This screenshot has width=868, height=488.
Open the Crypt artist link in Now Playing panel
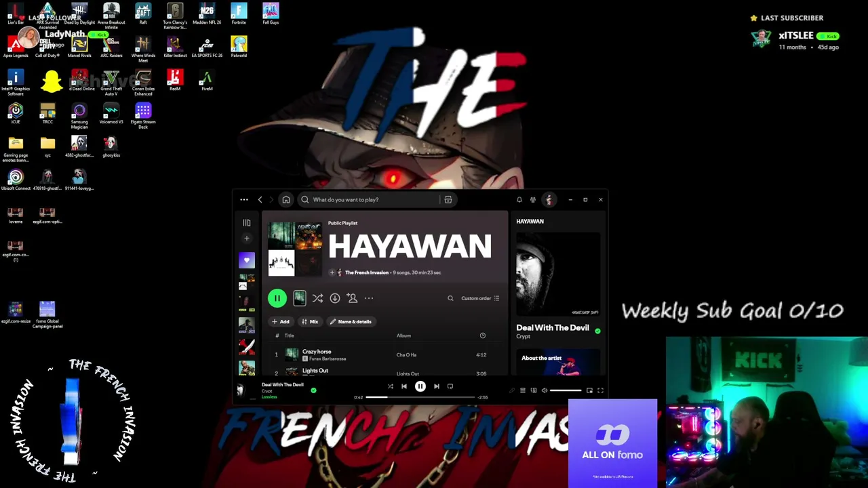click(x=523, y=337)
